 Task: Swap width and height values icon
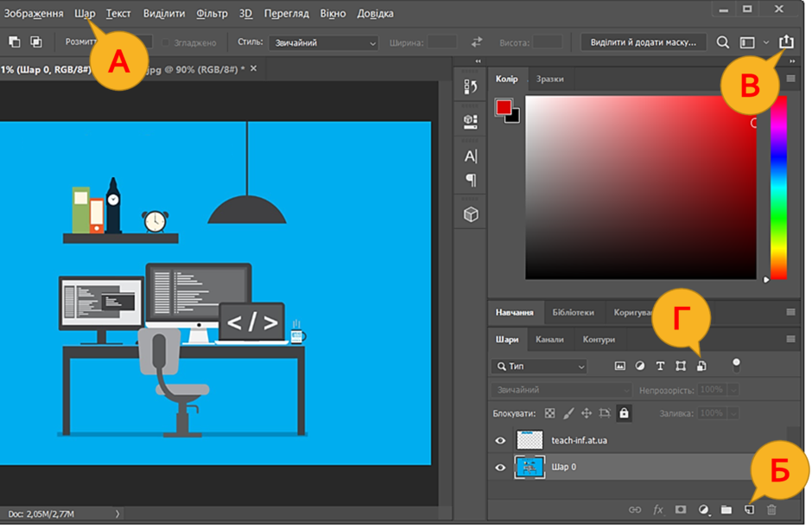click(x=477, y=42)
